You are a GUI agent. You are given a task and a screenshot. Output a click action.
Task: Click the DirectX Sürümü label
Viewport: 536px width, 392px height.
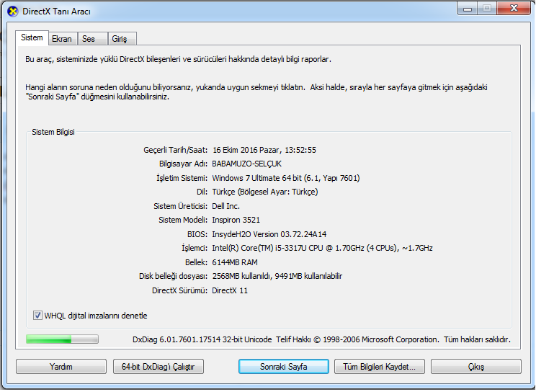180,290
